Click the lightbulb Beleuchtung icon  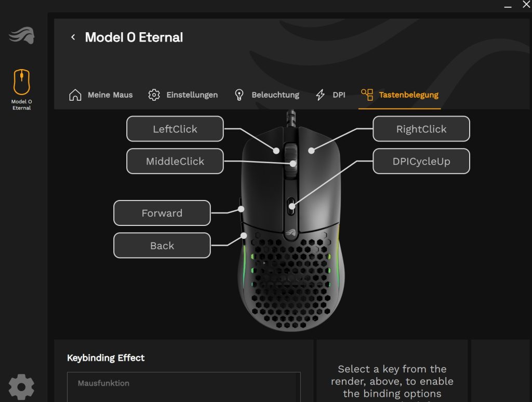(x=239, y=95)
